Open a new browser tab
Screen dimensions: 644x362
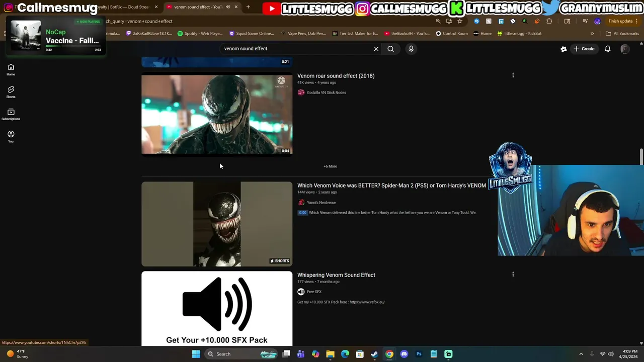(248, 7)
